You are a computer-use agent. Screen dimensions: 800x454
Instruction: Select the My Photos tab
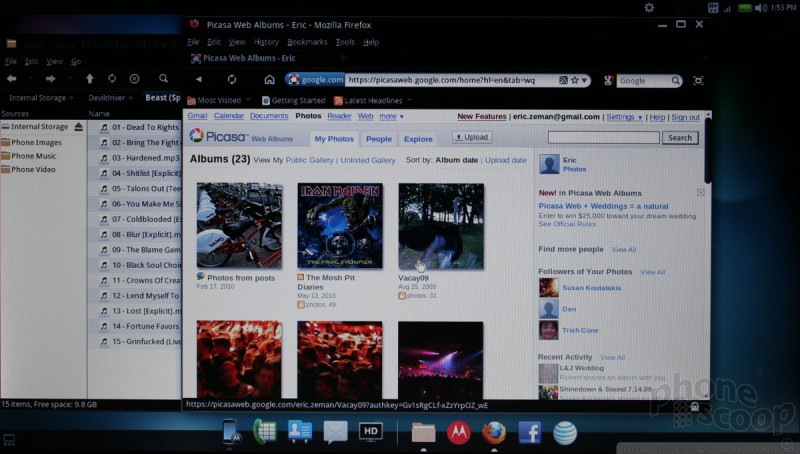(334, 139)
